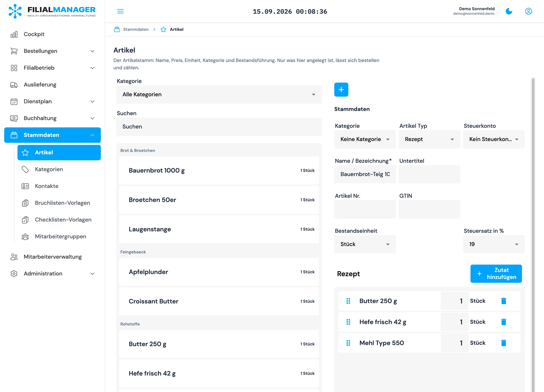544x392 pixels.
Task: Open Checklisten-Vorlagen submenu item
Action: point(59,220)
